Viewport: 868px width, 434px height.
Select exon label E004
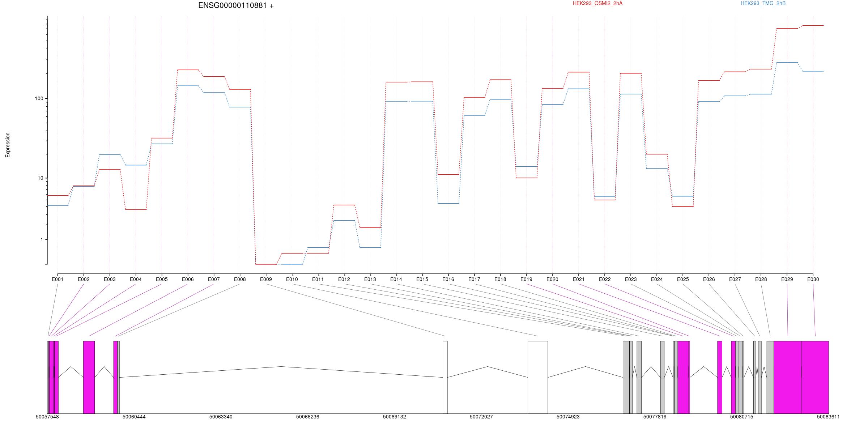click(x=136, y=279)
